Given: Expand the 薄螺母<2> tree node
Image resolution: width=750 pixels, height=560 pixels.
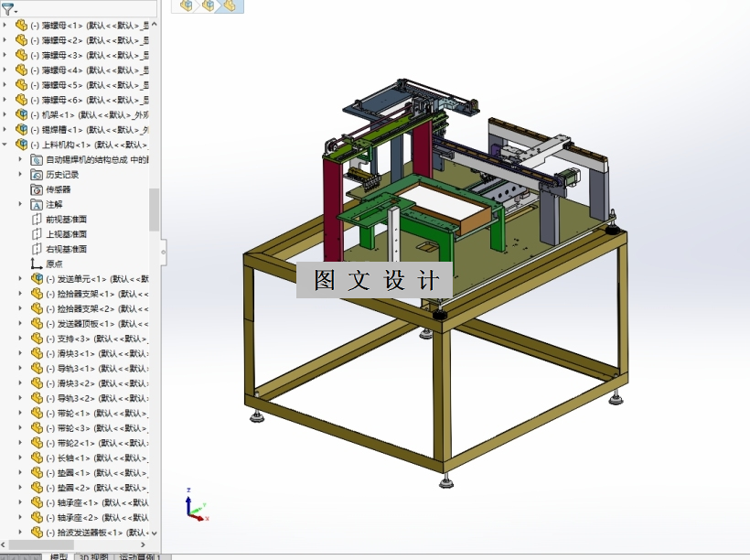Looking at the screenshot, I should (5, 39).
